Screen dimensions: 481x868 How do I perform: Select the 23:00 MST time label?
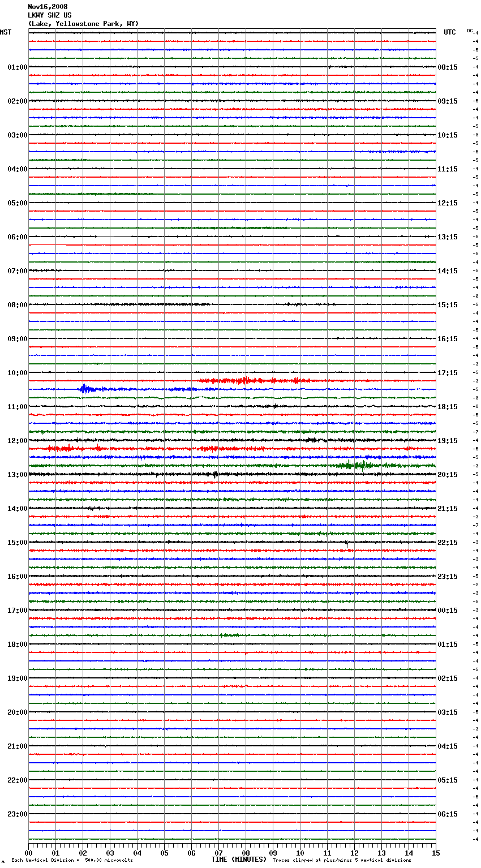pos(18,814)
